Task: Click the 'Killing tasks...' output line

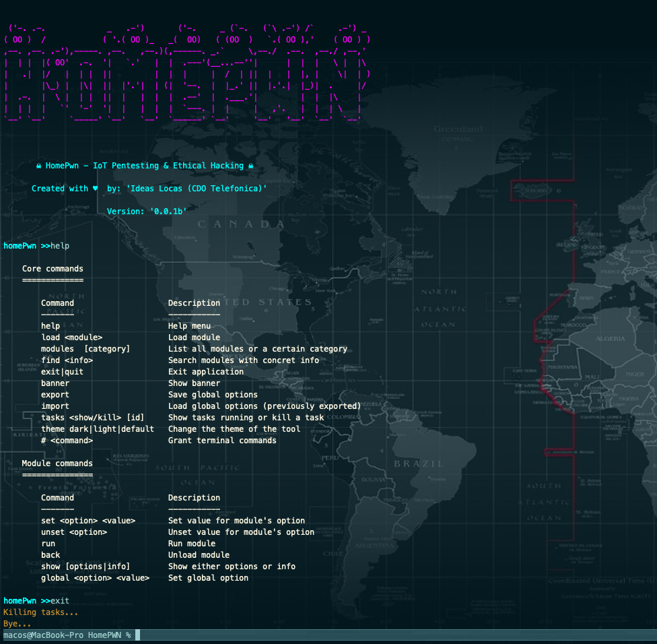Action: [x=40, y=612]
